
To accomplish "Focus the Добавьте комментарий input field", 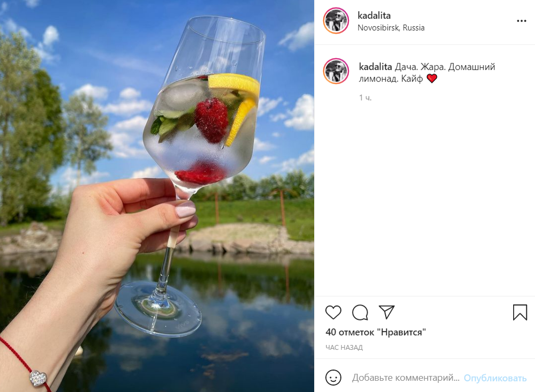I will coord(406,378).
